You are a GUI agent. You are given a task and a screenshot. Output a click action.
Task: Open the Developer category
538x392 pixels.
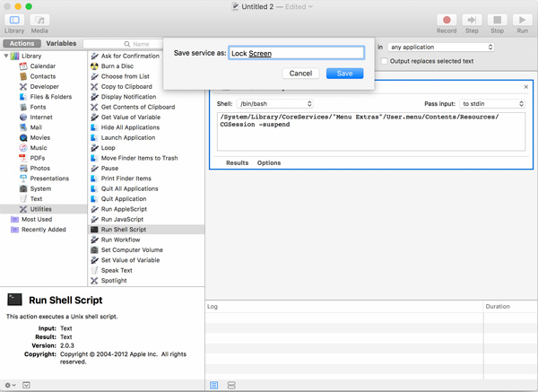pyautogui.click(x=44, y=86)
